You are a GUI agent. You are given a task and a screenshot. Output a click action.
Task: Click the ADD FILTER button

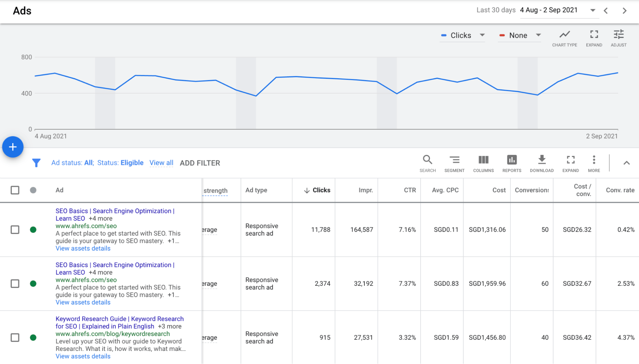200,163
